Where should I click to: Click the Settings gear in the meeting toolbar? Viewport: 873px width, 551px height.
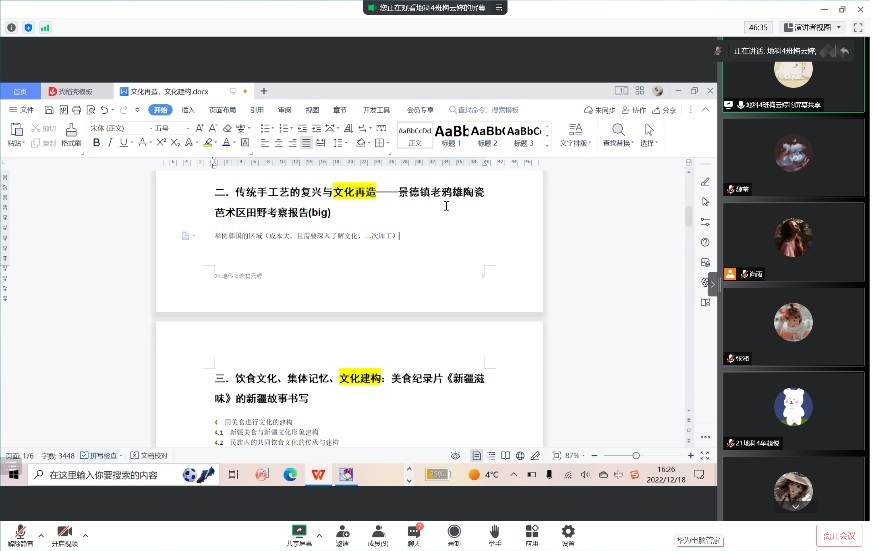[x=568, y=534]
